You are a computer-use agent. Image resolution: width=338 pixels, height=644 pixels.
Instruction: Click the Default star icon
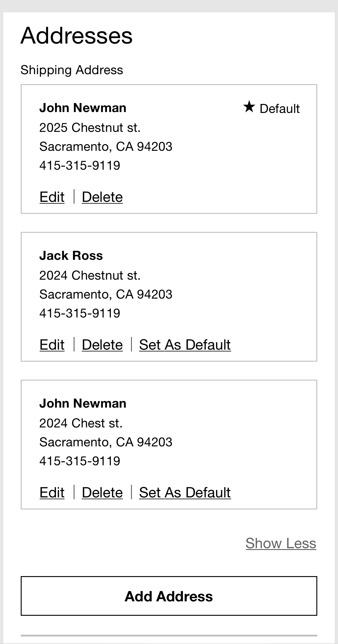point(250,107)
